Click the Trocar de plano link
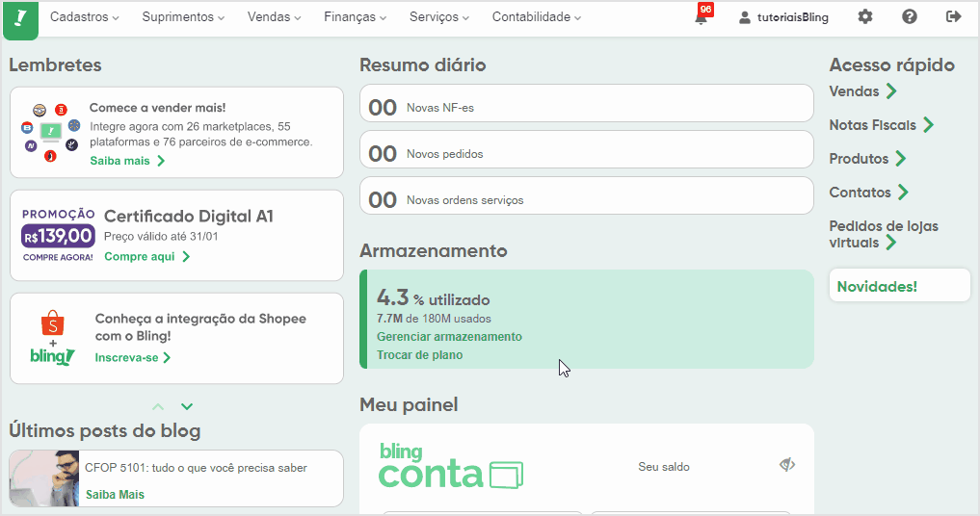The image size is (980, 516). click(x=419, y=355)
